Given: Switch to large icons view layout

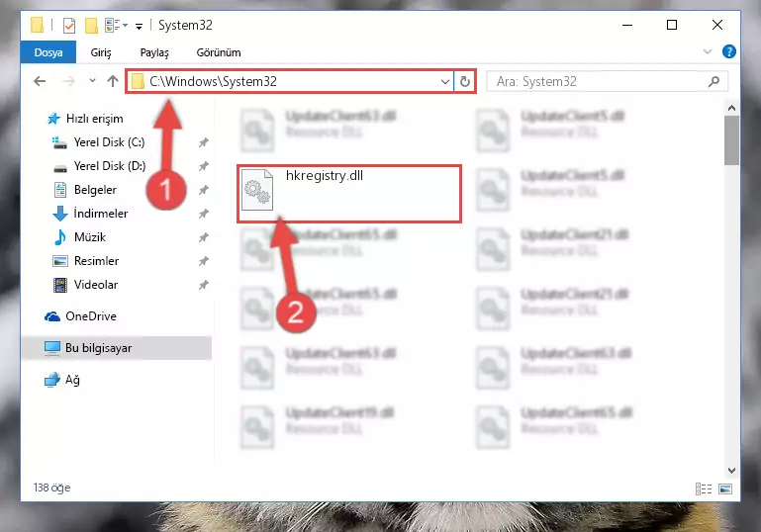Looking at the screenshot, I should point(725,488).
